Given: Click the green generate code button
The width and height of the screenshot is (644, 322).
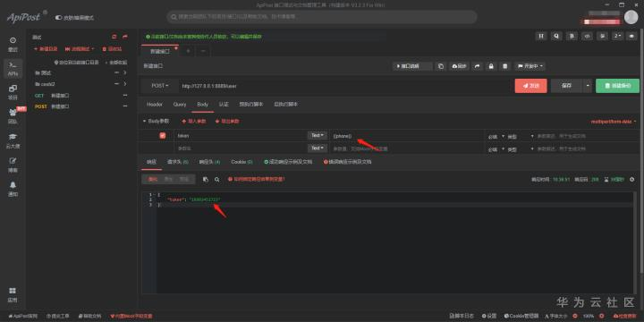Looking at the screenshot, I should [x=617, y=86].
